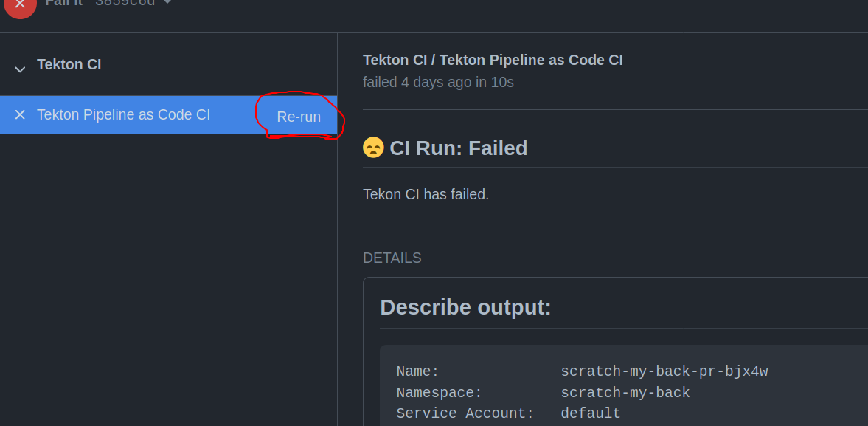868x426 pixels.
Task: Click the Service Account value 'default'
Action: click(x=590, y=413)
